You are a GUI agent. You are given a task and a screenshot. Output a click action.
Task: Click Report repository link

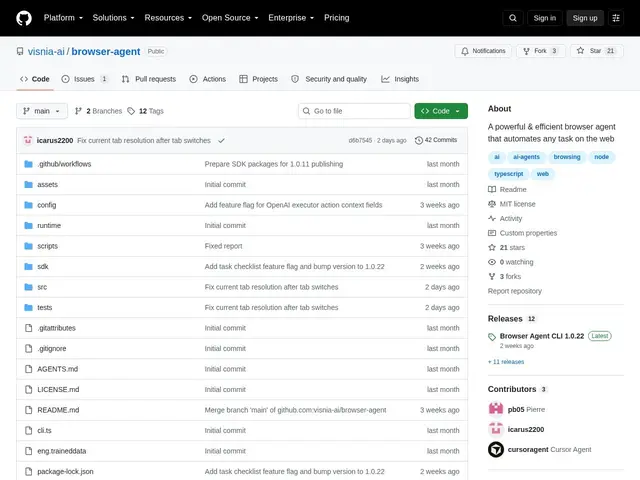[515, 291]
